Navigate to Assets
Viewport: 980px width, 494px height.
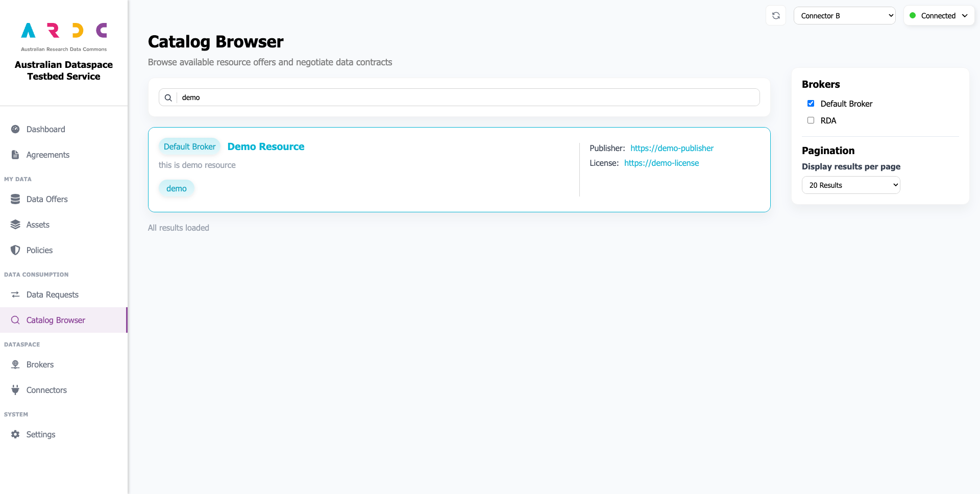[64, 225]
